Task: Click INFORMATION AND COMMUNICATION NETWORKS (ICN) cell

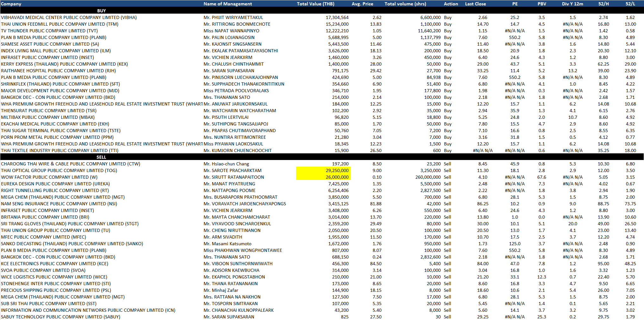Action: (x=88, y=310)
